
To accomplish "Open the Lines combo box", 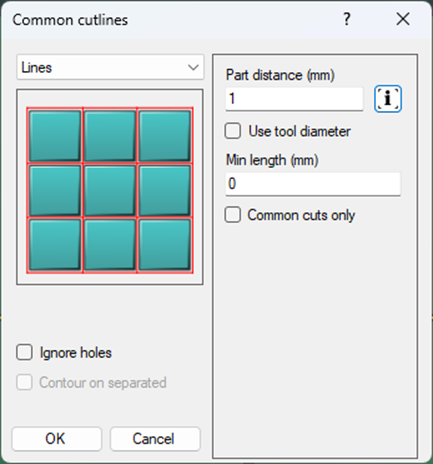I will [110, 67].
